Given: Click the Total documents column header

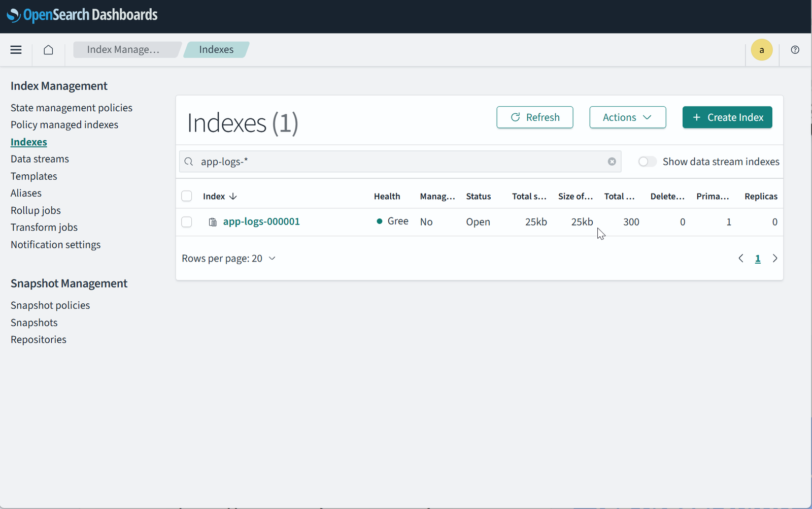Looking at the screenshot, I should click(620, 196).
